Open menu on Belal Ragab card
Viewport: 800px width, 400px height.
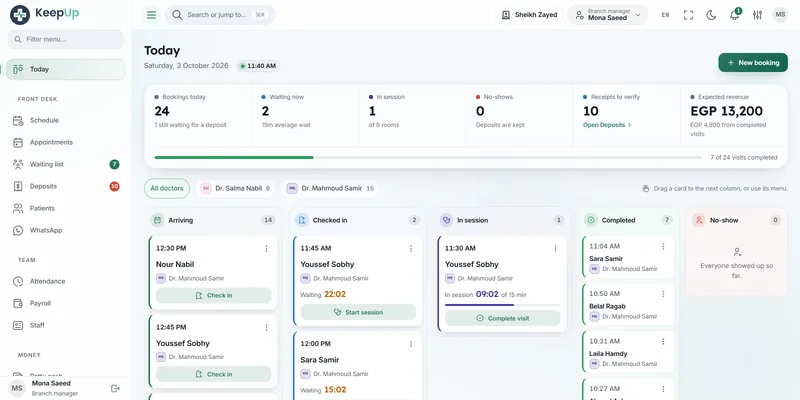point(663,294)
